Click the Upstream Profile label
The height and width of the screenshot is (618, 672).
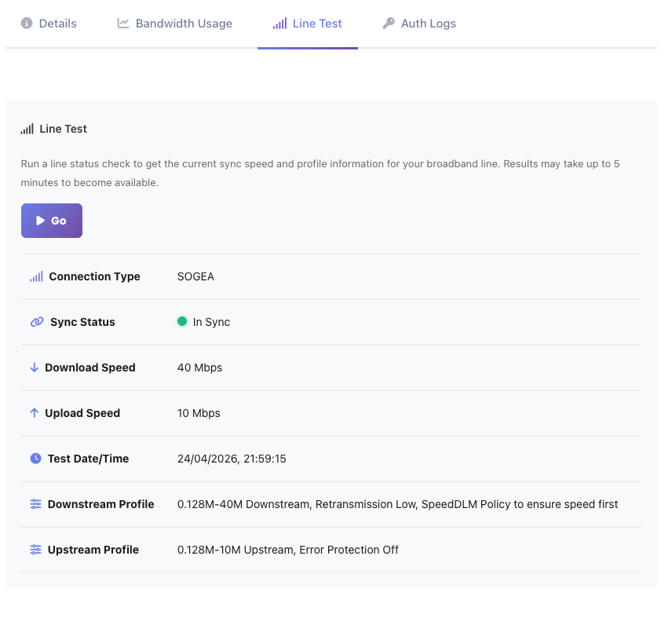[93, 550]
